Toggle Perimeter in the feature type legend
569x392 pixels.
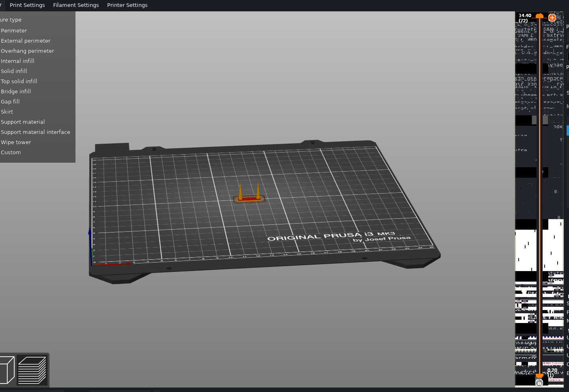tap(14, 31)
